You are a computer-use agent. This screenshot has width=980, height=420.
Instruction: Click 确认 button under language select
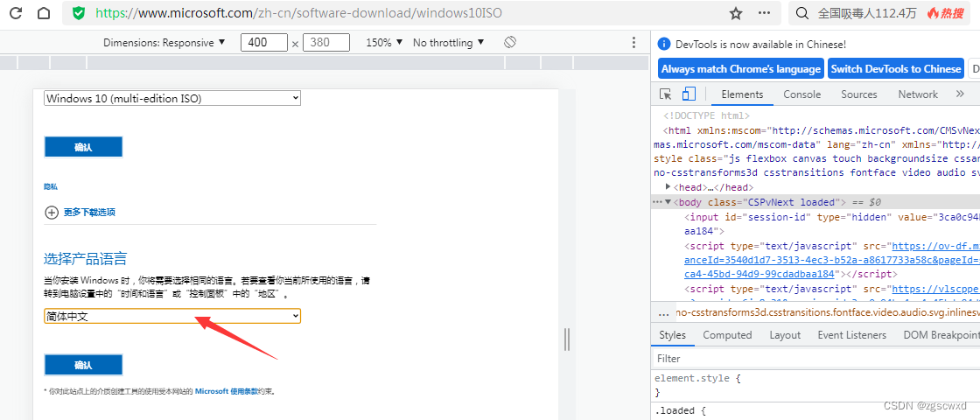click(x=83, y=365)
